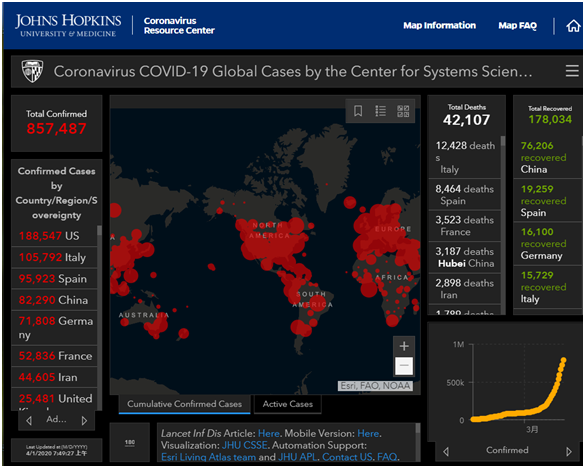Click the Confirmed chart label
This screenshot has height=468, width=585.
(507, 450)
